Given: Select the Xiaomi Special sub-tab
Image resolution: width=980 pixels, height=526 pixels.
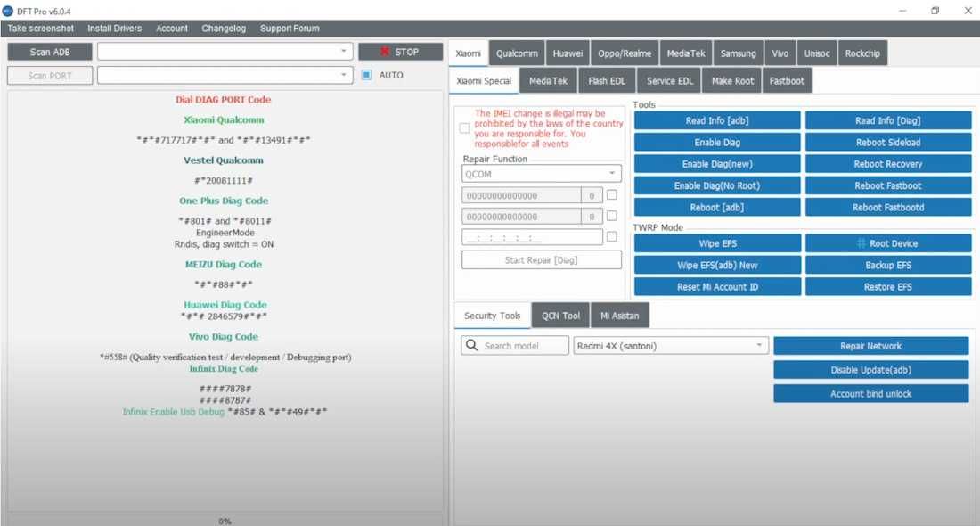Looking at the screenshot, I should pyautogui.click(x=484, y=80).
